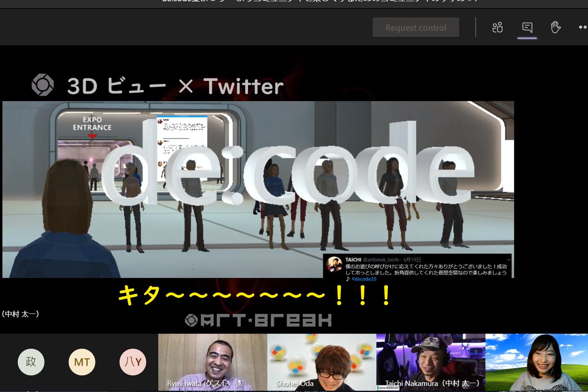Open the meeting title at the top
This screenshot has width=588, height=392.
pyautogui.click(x=294, y=2)
